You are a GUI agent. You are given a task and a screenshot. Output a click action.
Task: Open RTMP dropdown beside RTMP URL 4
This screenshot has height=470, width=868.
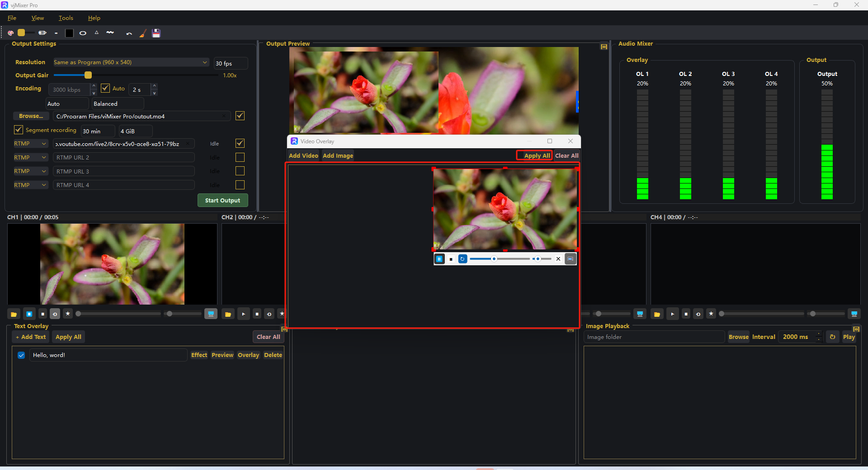[x=30, y=185]
